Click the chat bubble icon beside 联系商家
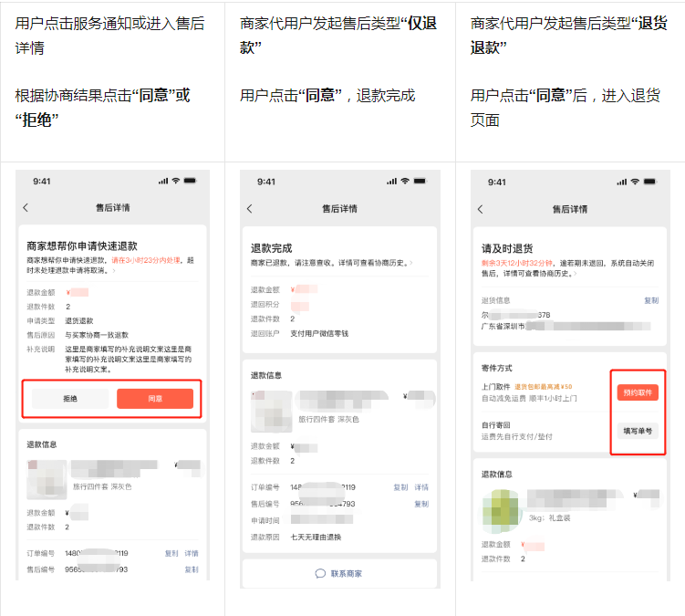 coord(320,573)
